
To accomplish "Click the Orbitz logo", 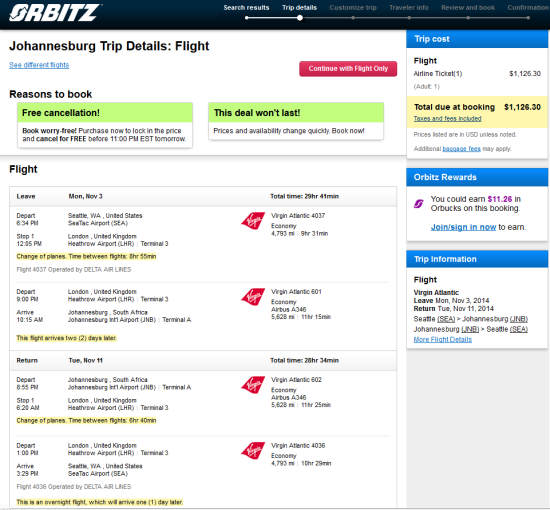I will (55, 13).
